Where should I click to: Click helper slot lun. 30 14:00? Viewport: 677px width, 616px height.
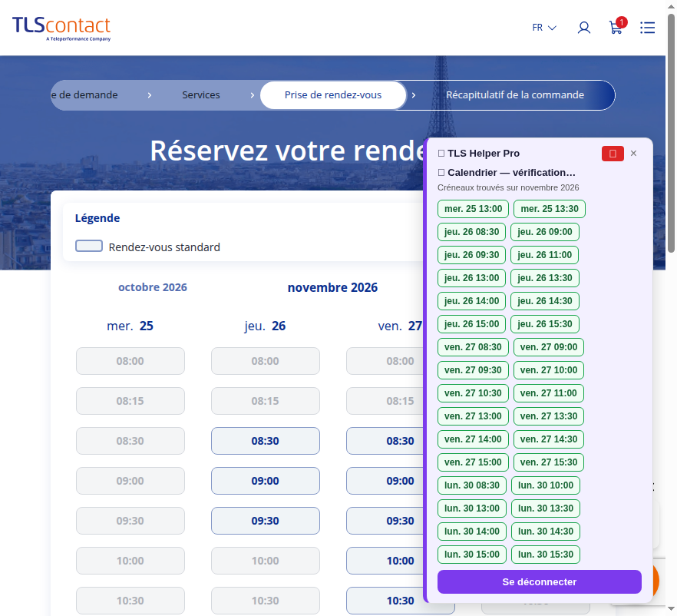(472, 532)
